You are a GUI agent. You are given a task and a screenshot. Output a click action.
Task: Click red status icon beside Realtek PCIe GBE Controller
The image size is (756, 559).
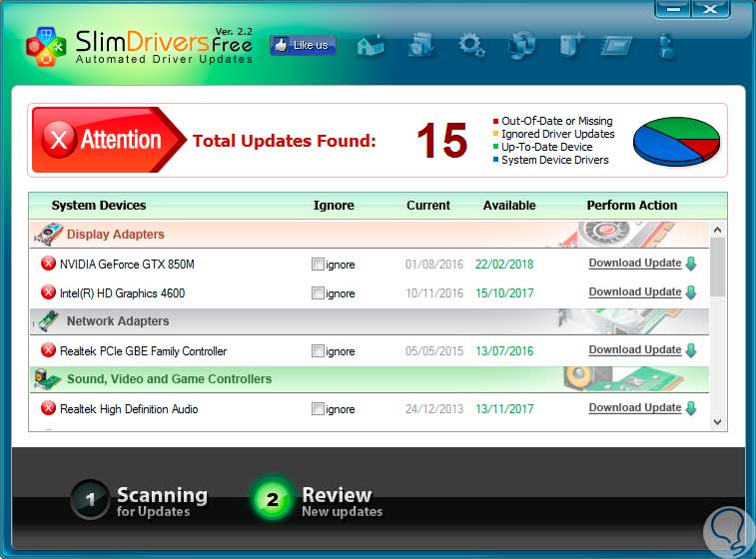click(48, 350)
